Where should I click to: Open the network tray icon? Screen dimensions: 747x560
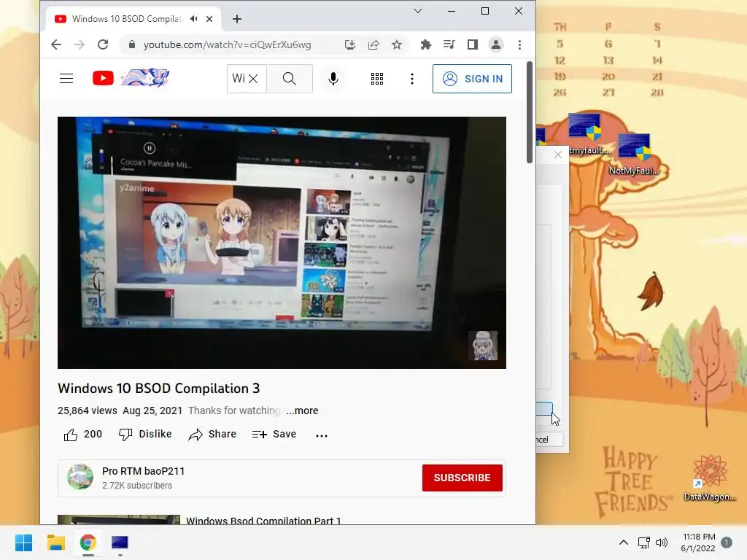pos(644,542)
